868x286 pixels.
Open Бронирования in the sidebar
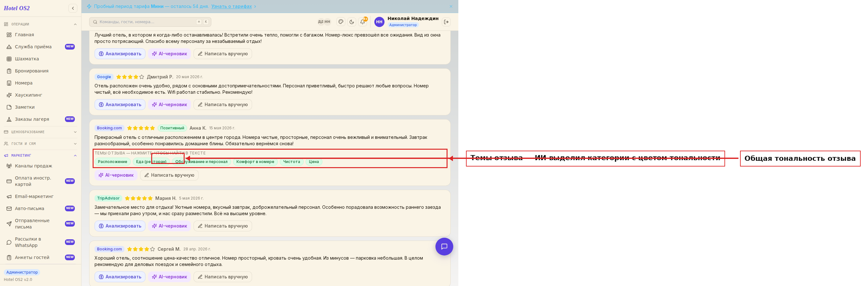click(x=40, y=71)
